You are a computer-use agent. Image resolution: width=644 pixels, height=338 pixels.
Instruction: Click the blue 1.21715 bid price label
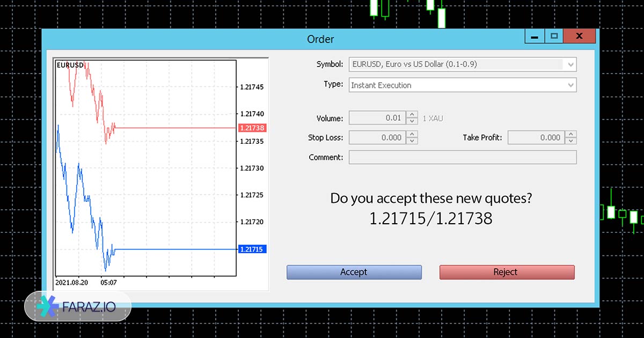point(252,249)
